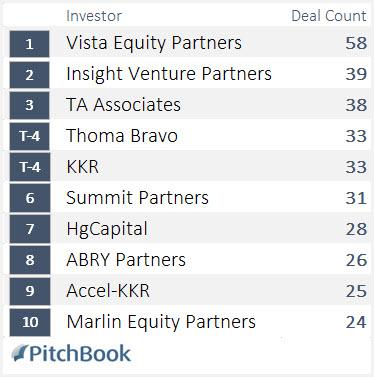The height and width of the screenshot is (377, 374).
Task: Click HgCapital investor name
Action: point(107,229)
